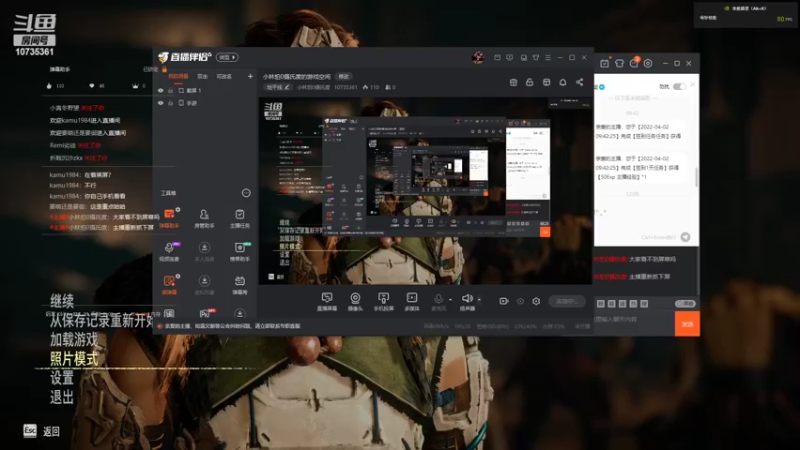800x450 pixels.
Task: Open the type dropdown next to the 直播伴侣 logo
Action: point(227,57)
